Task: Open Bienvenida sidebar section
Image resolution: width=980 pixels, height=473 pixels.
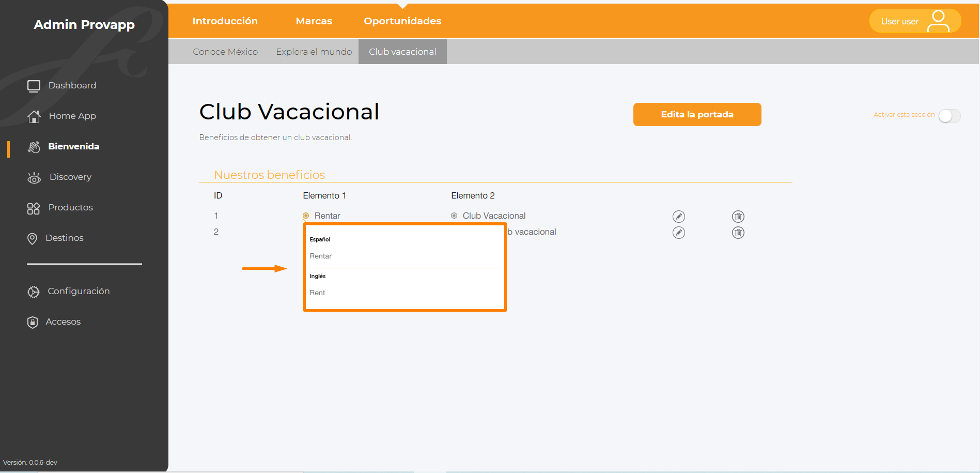Action: [x=74, y=146]
